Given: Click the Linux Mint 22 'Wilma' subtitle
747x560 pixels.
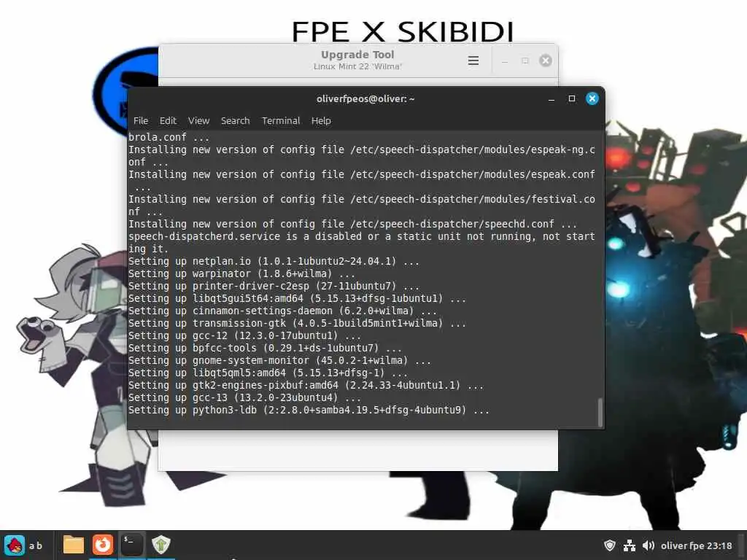Looking at the screenshot, I should coord(357,66).
